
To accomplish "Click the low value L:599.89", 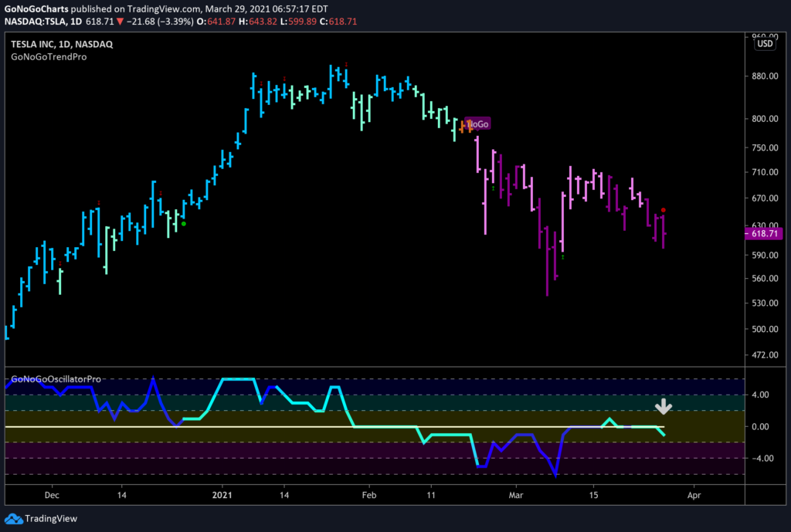I will 298,22.
